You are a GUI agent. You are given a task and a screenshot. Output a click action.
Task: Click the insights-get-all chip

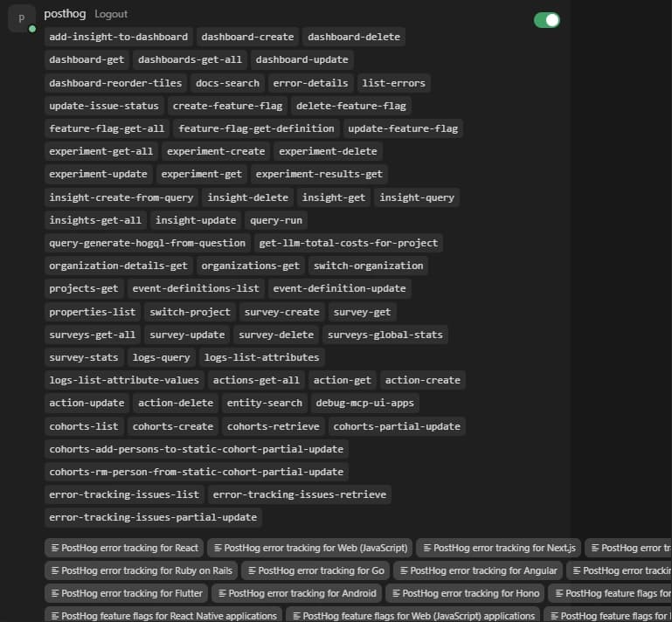coord(95,220)
